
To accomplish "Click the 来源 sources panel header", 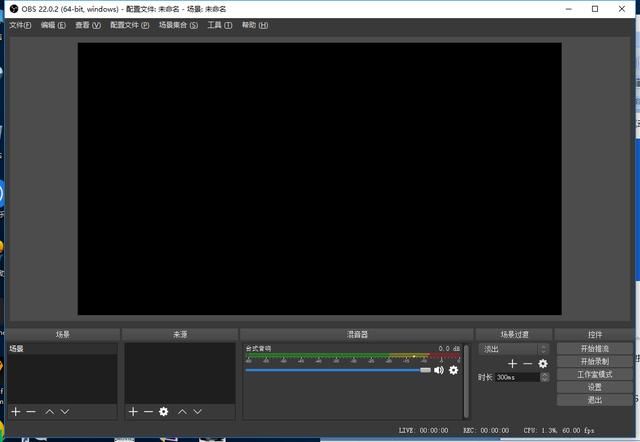I will [180, 334].
